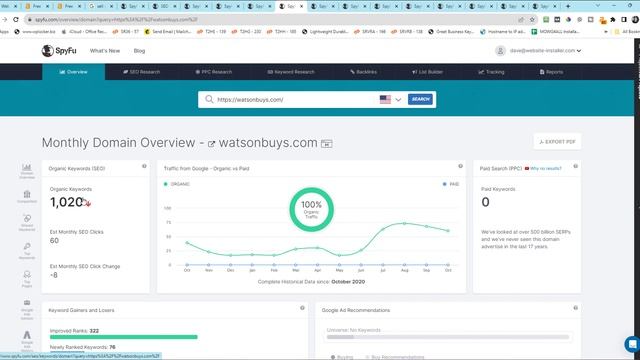This screenshot has width=640, height=360.
Task: Click the 1,020 organic keywords value
Action: tap(67, 202)
